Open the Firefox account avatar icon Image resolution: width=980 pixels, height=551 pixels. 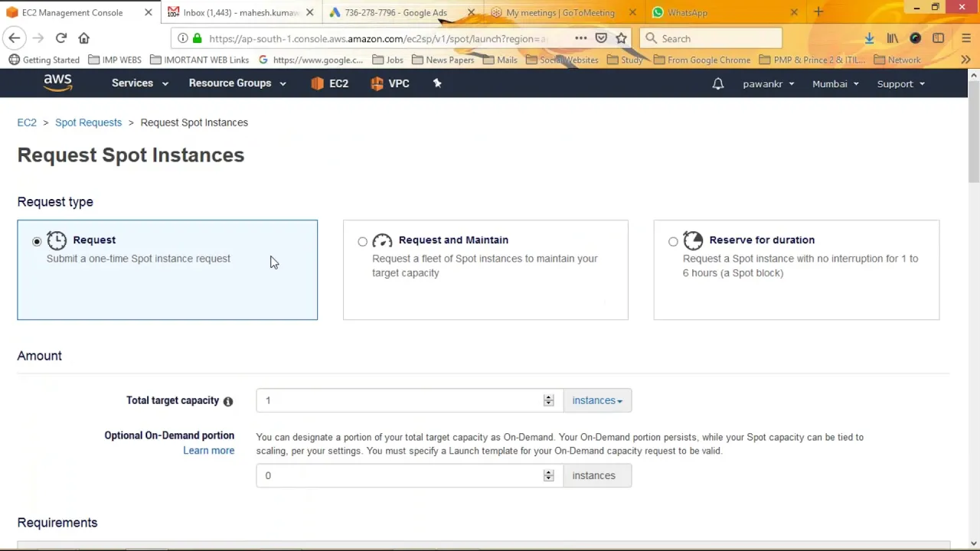click(x=915, y=38)
